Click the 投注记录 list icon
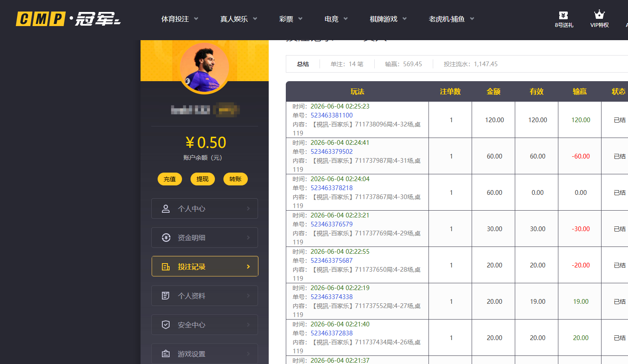Screen dimensions: 628x364 pos(166,267)
